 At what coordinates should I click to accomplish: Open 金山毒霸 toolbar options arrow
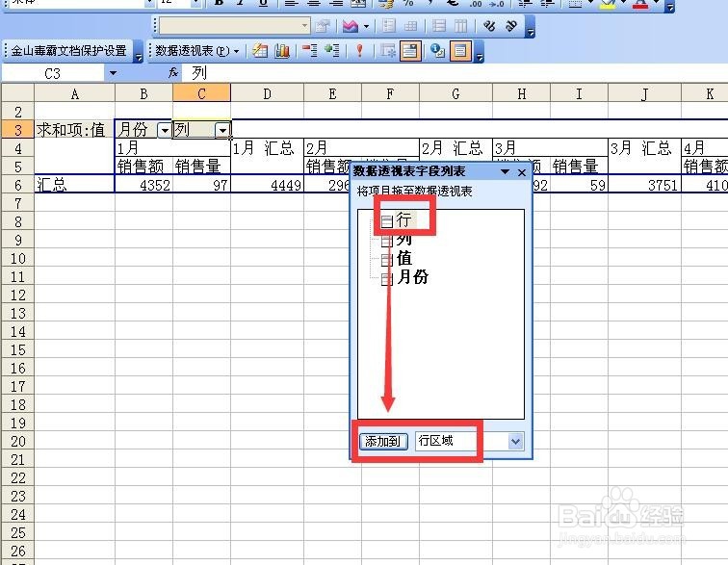pyautogui.click(x=138, y=57)
